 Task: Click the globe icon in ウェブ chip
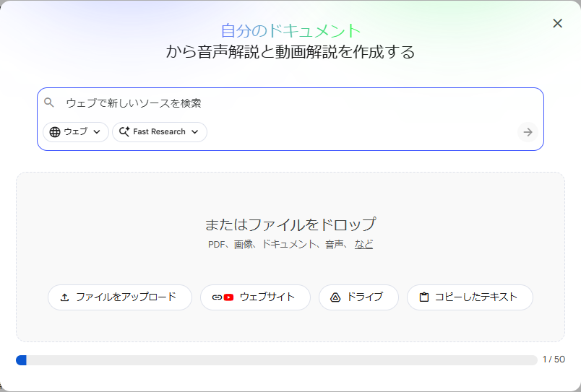pos(55,132)
